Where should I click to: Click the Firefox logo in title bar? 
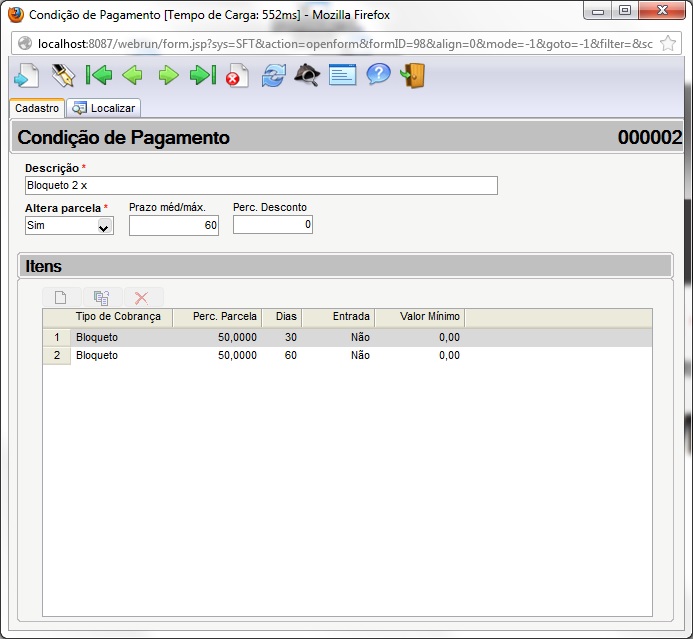click(x=16, y=15)
